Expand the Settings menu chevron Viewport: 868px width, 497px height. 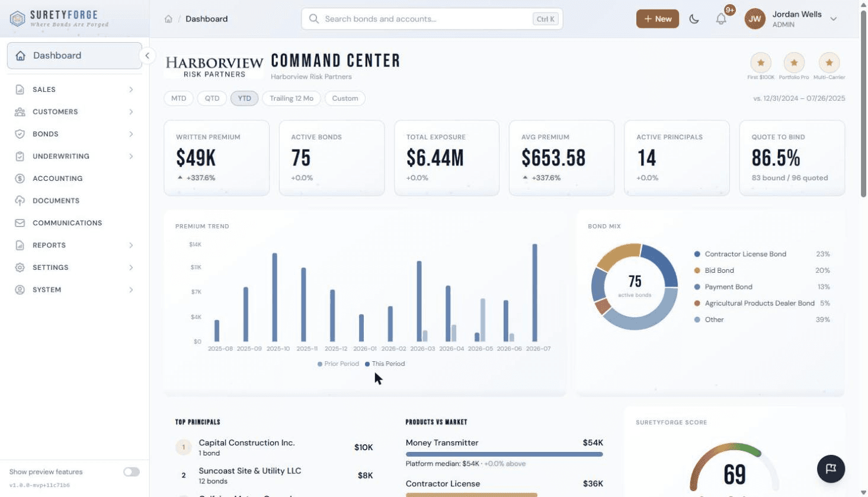click(x=131, y=267)
